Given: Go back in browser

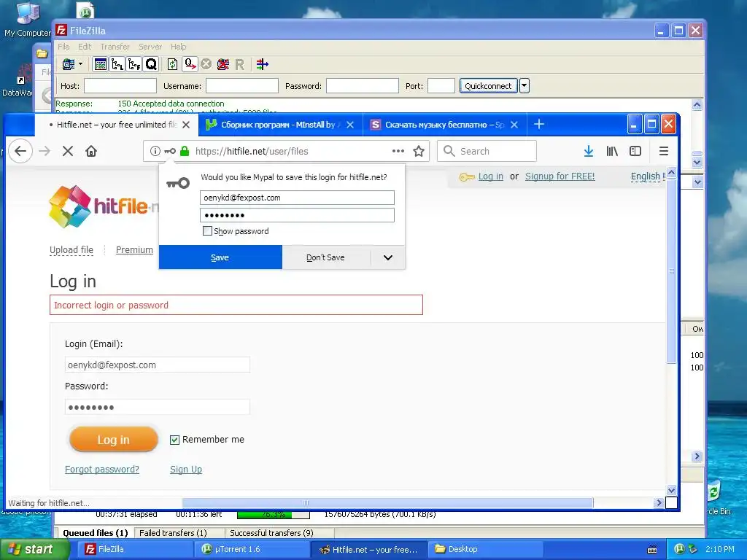Looking at the screenshot, I should click(20, 151).
